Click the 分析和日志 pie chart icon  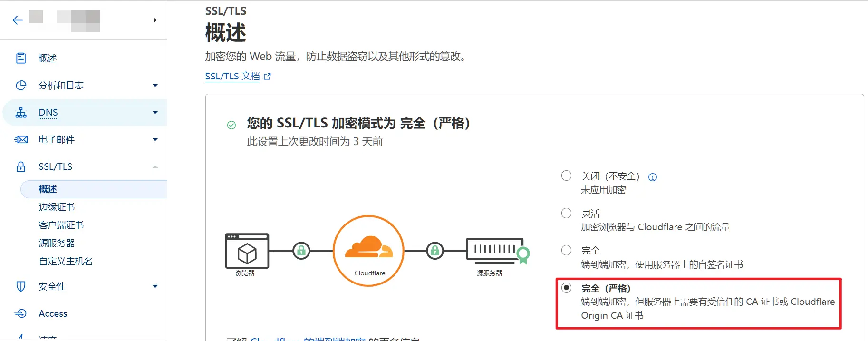click(21, 85)
